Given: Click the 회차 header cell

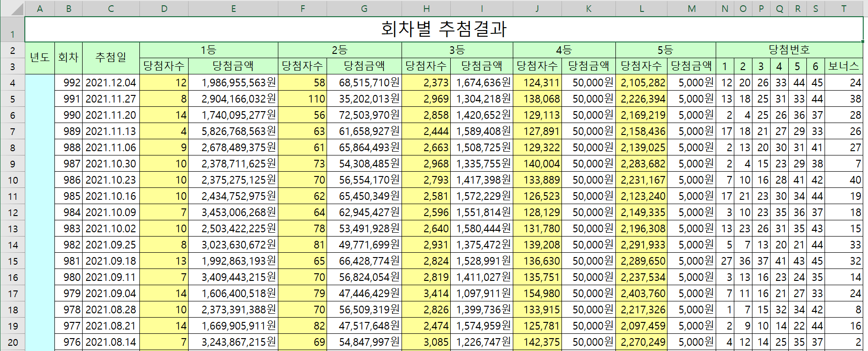Looking at the screenshot, I should coord(68,58).
